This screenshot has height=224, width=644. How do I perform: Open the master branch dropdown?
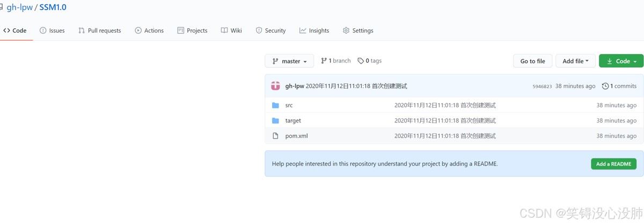pos(290,61)
